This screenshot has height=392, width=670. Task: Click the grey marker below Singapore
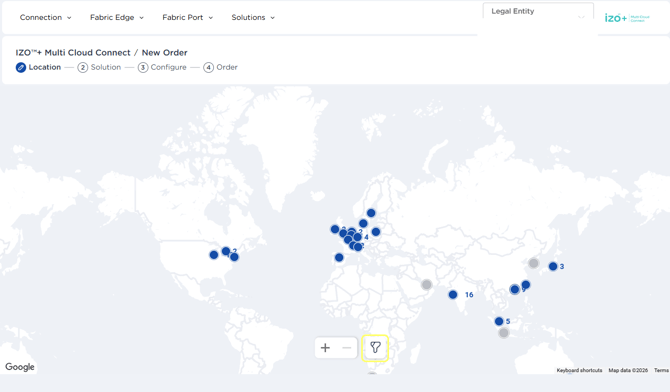(x=504, y=333)
